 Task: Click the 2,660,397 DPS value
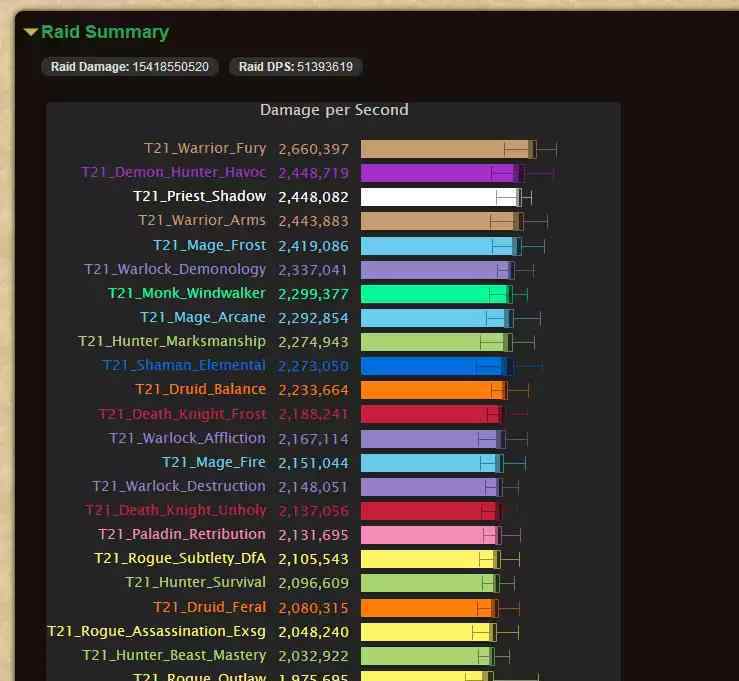(313, 149)
